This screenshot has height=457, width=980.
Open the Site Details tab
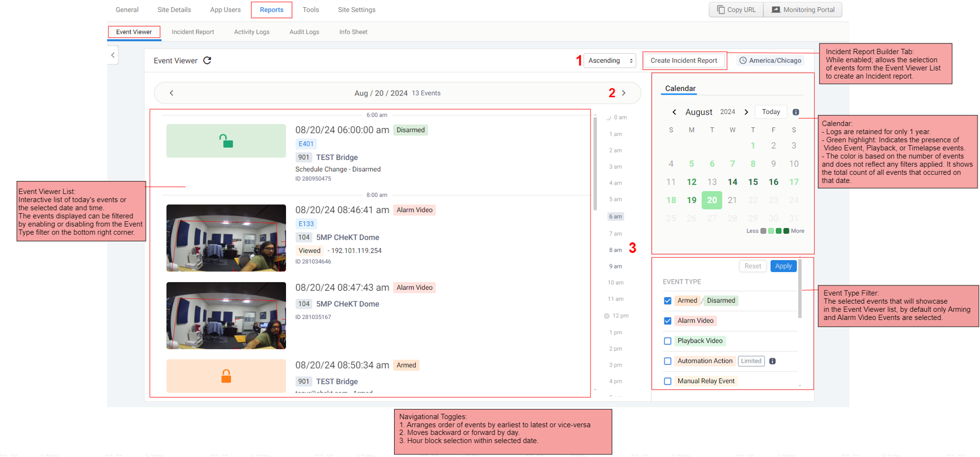[x=174, y=10]
